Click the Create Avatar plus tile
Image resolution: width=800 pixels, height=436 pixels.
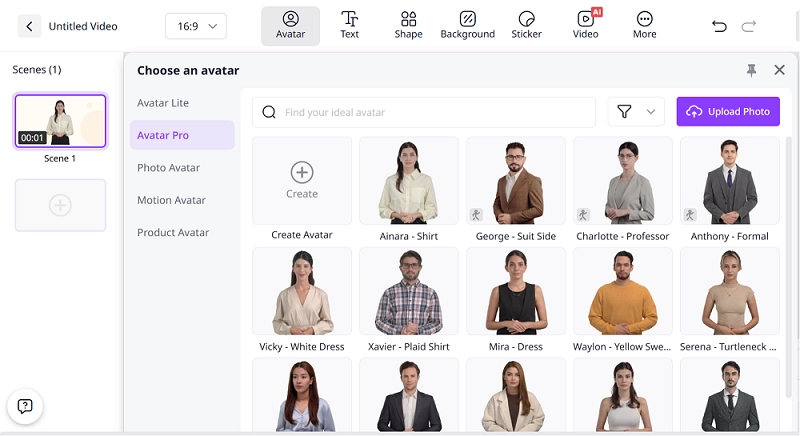click(x=302, y=181)
